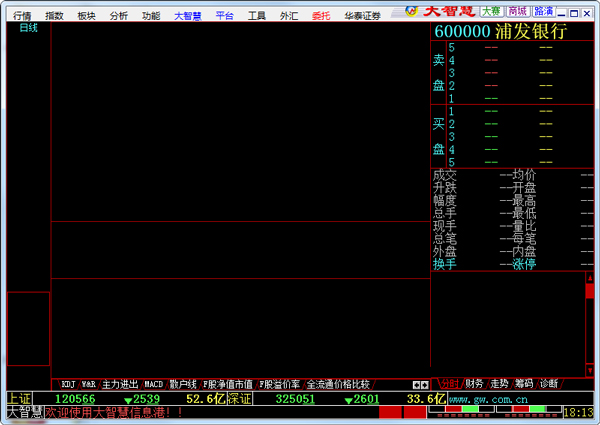Click the second red-green market indicator bar
The width and height of the screenshot is (600, 425).
tap(528, 409)
